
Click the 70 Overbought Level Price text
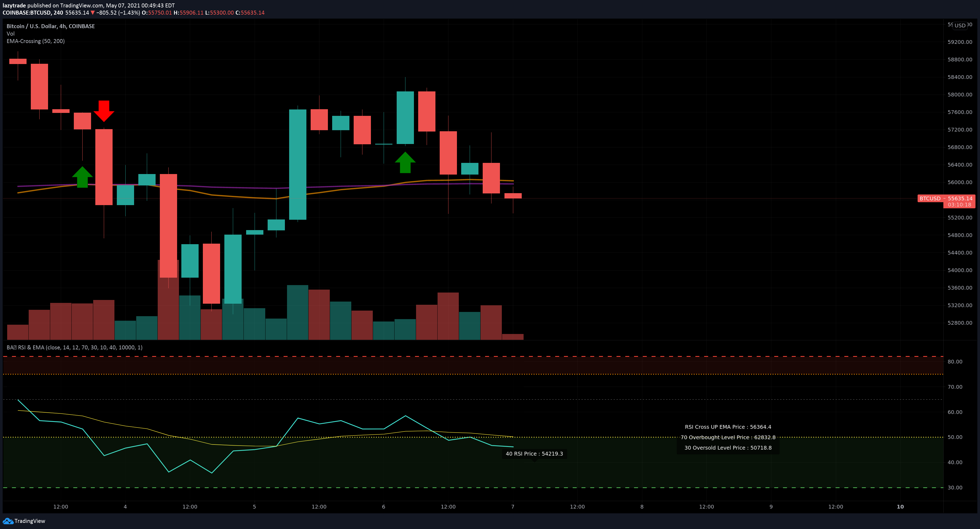pos(728,437)
